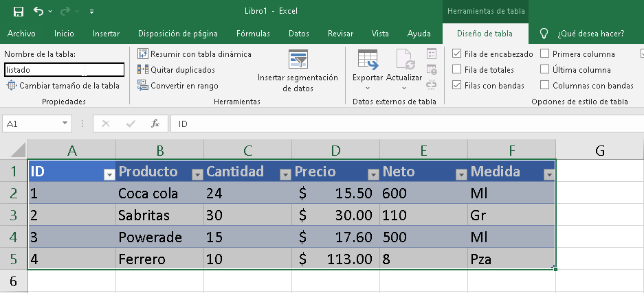
Task: Enable Columnas con bandas checkbox
Action: click(544, 85)
